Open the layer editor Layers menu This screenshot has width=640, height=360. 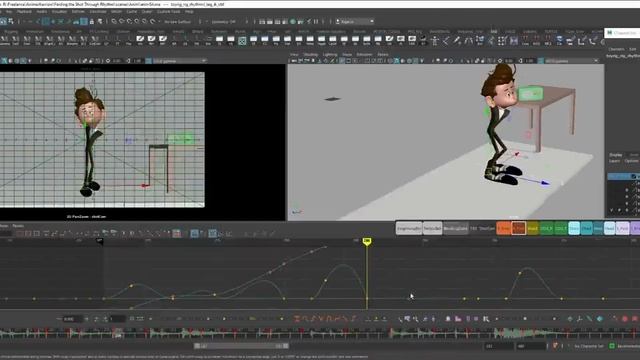click(x=614, y=161)
